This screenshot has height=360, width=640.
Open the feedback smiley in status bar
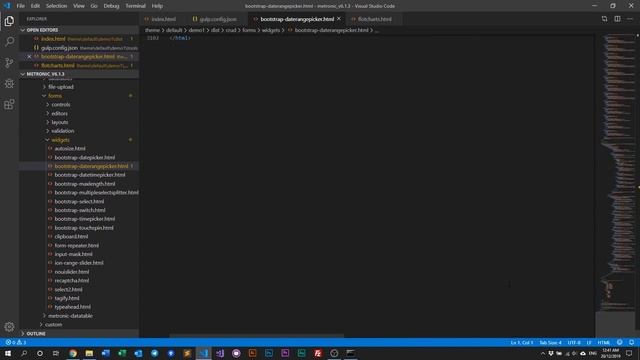coord(620,342)
